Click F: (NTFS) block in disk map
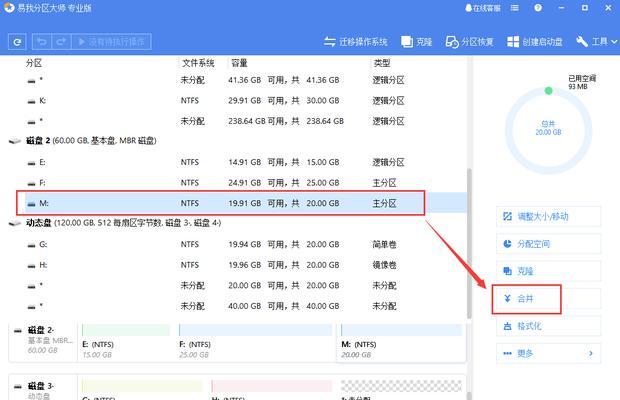 pyautogui.click(x=256, y=342)
